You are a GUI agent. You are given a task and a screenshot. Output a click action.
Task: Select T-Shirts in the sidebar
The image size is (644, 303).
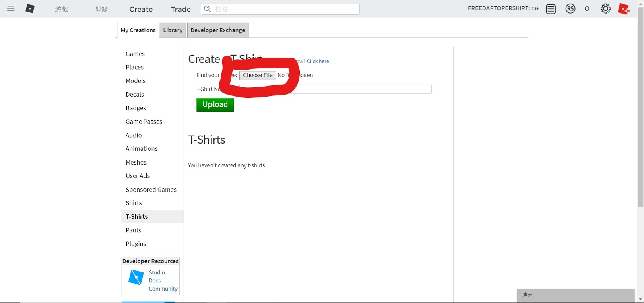pos(153,216)
